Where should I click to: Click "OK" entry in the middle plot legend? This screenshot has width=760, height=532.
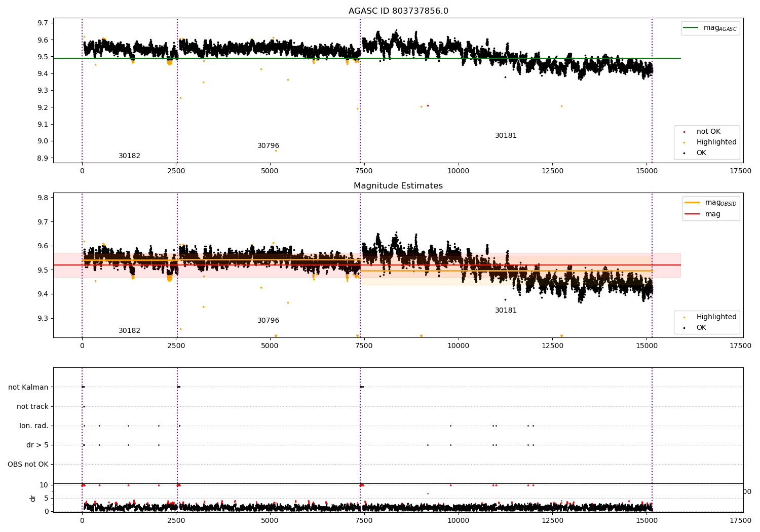[x=701, y=328]
